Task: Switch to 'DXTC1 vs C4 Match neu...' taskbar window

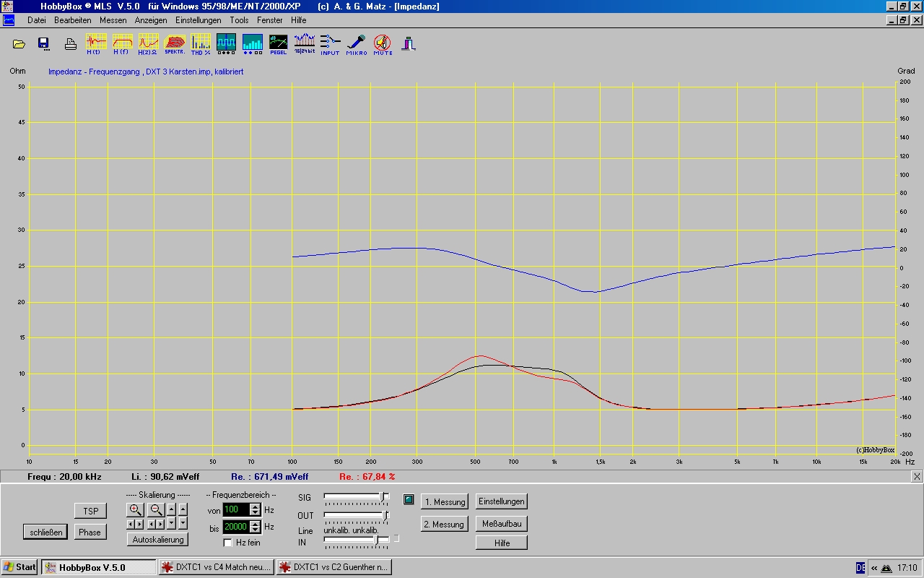Action: click(x=217, y=567)
